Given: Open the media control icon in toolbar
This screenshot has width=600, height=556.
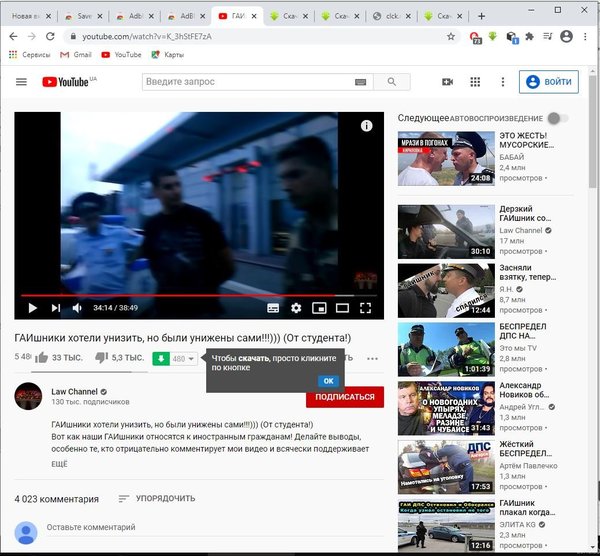Looking at the screenshot, I should [x=548, y=36].
